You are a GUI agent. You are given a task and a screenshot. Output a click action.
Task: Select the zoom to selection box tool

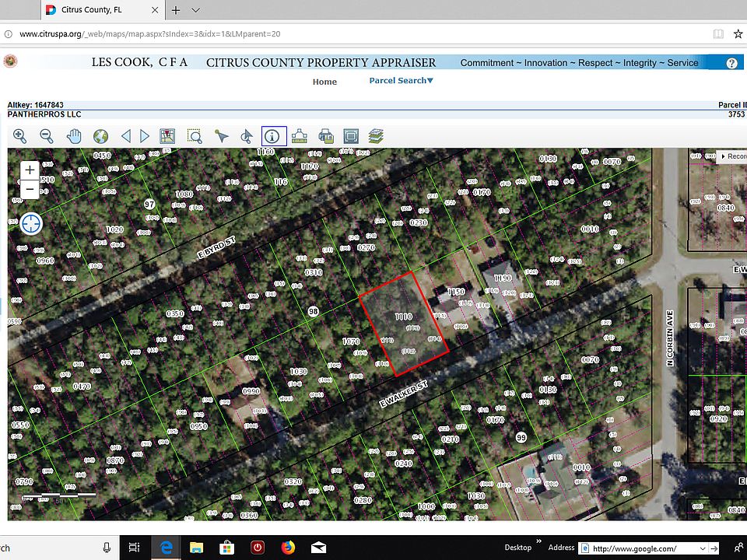[x=195, y=136]
